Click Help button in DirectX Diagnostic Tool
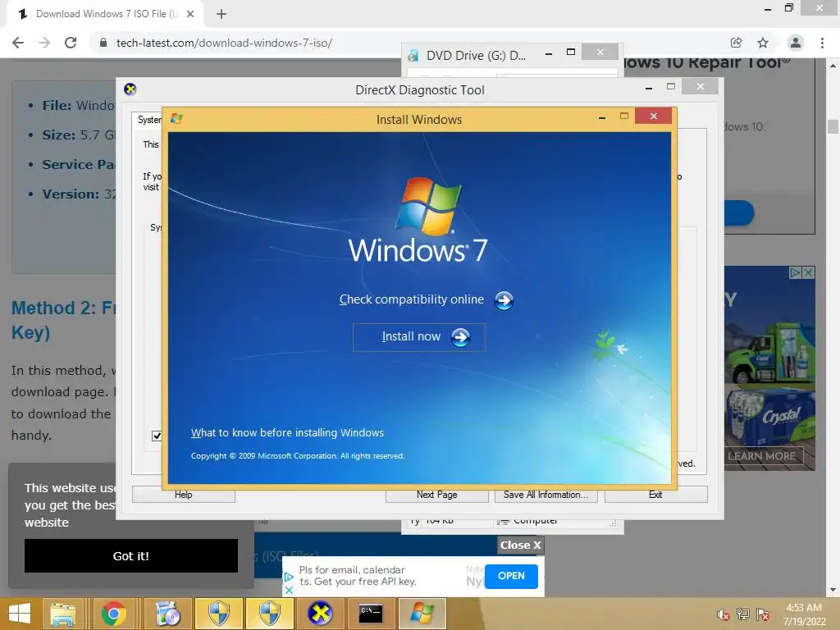 click(183, 495)
